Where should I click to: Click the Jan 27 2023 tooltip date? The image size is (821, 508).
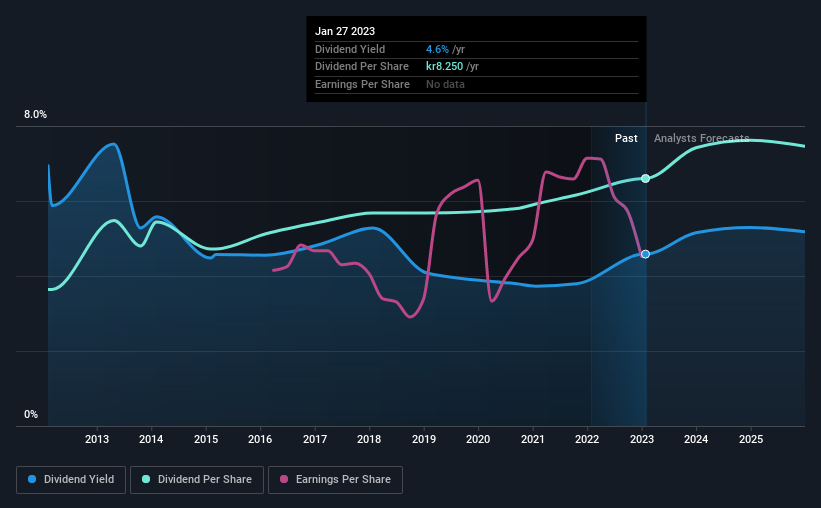345,31
